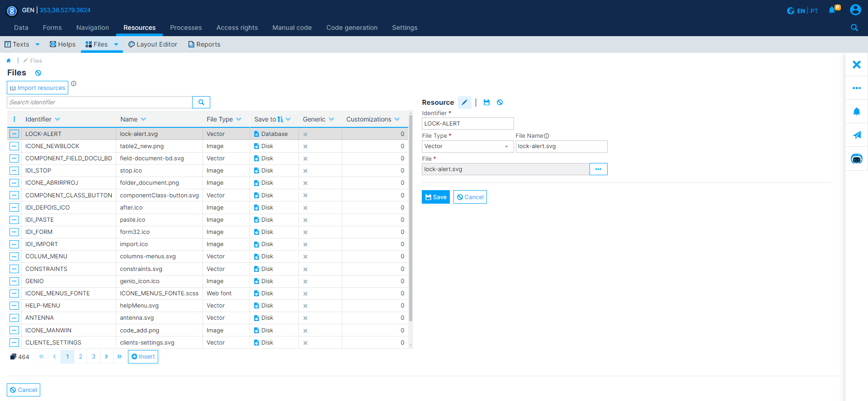Click the search magnifier in navigation bar
Image resolution: width=868 pixels, height=401 pixels.
click(854, 28)
